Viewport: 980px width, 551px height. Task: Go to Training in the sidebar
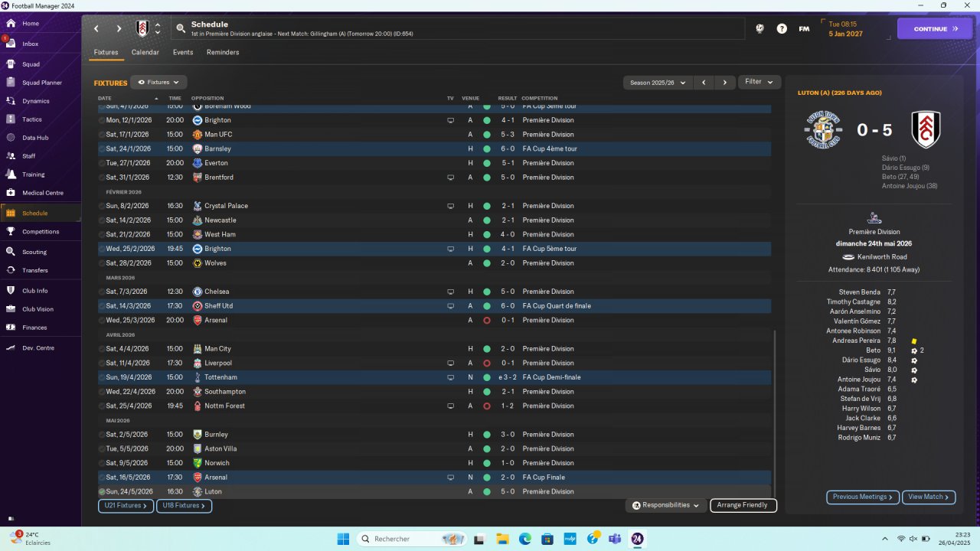click(x=33, y=174)
